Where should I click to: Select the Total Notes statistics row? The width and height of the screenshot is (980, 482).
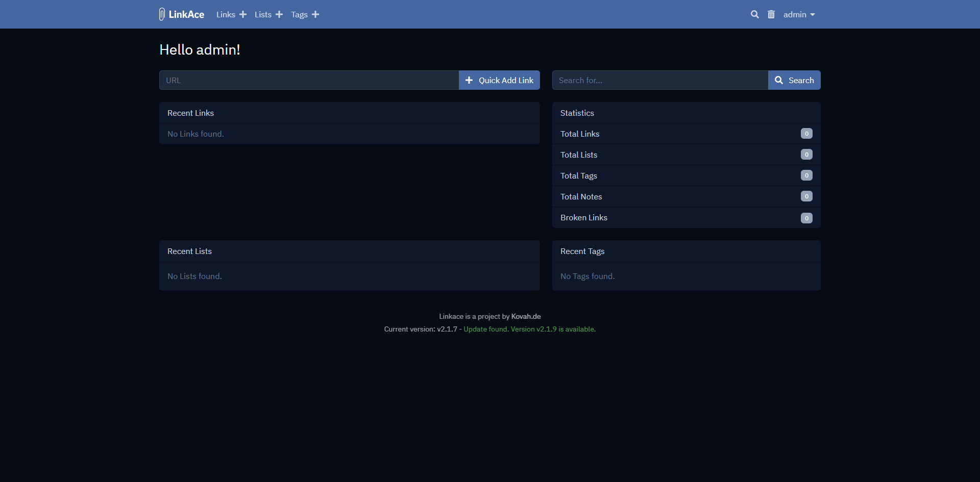(x=687, y=196)
